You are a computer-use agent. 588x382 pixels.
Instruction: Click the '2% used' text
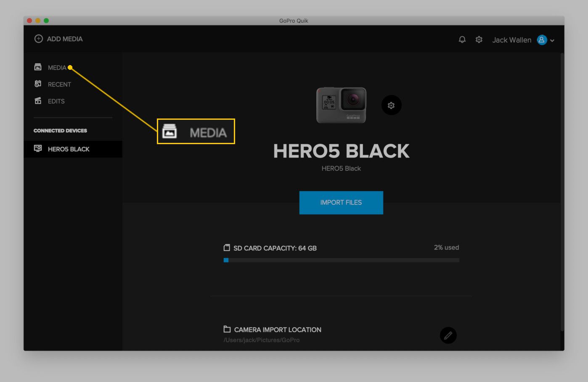[446, 248]
